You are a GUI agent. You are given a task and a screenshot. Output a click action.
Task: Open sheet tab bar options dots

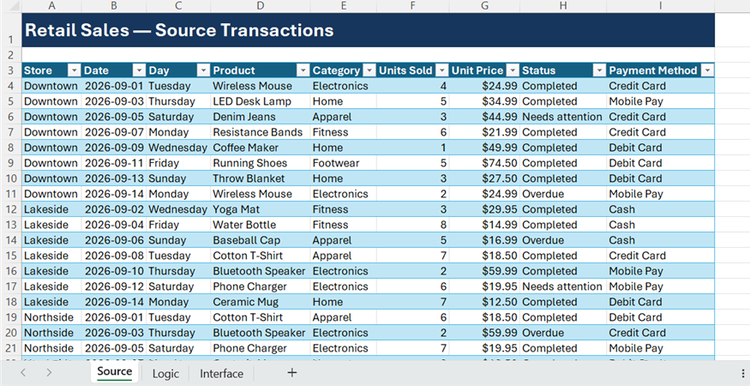coord(742,373)
